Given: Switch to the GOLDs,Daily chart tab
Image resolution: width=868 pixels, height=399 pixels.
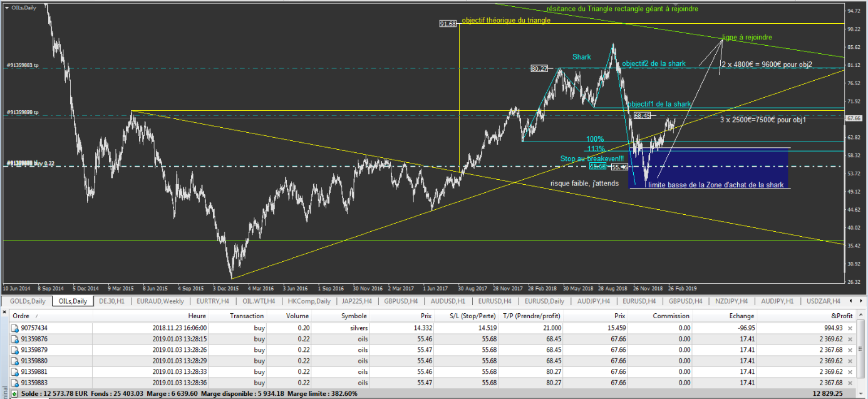Looking at the screenshot, I should pyautogui.click(x=28, y=301).
